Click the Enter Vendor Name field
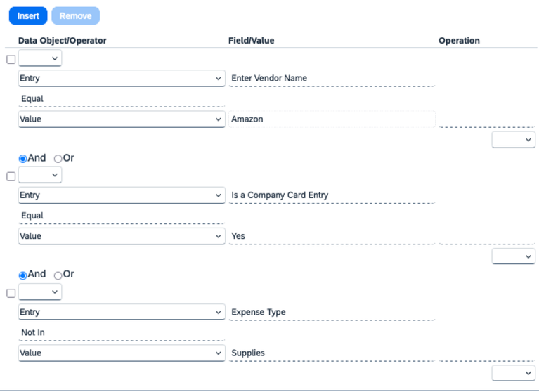Screen dimensions: 539x392 [x=332, y=79]
